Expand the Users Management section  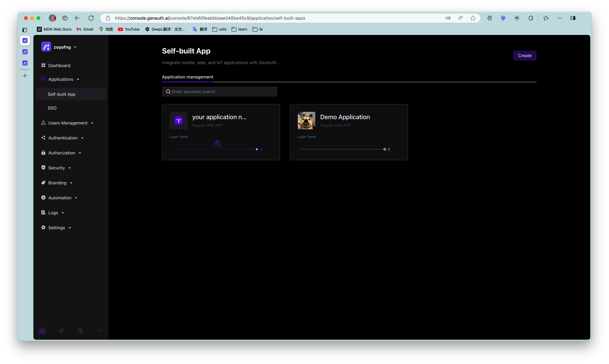click(68, 123)
